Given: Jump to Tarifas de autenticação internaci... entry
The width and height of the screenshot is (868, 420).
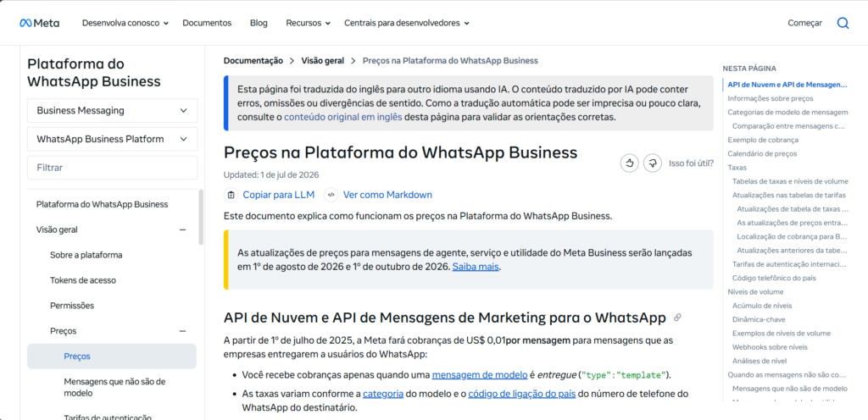Looking at the screenshot, I should pos(789,264).
